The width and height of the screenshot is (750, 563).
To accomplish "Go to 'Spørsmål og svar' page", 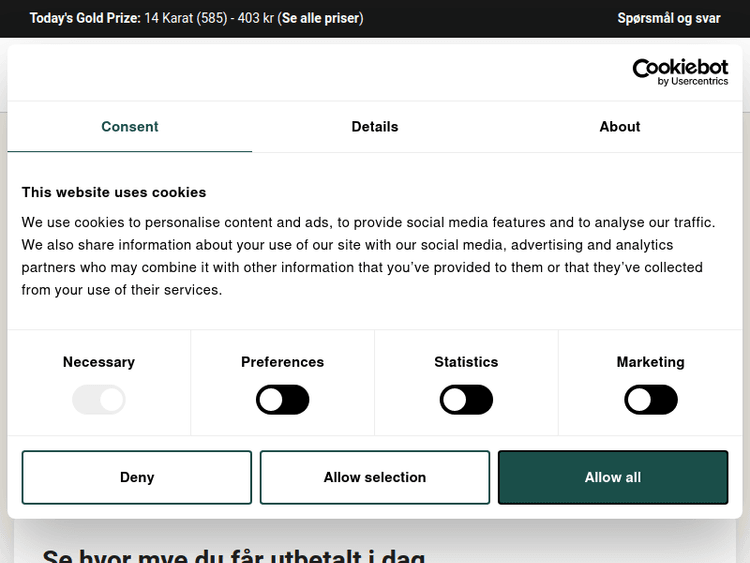I will (668, 18).
